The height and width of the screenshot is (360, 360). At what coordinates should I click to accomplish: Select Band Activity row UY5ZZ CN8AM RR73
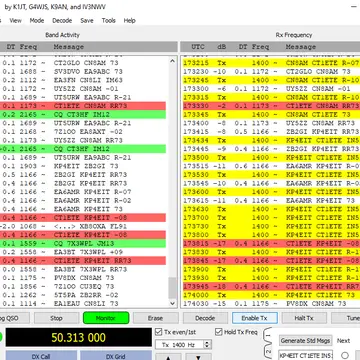coord(83,140)
